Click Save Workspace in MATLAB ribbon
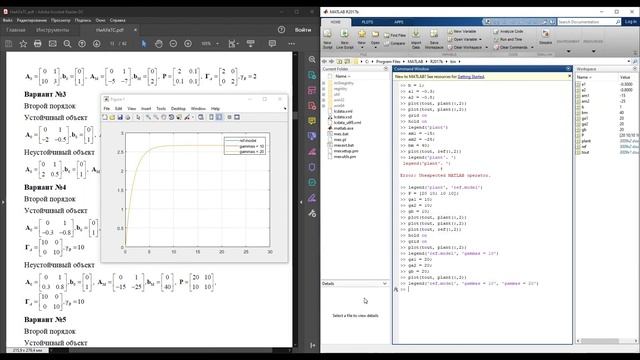 (434, 40)
